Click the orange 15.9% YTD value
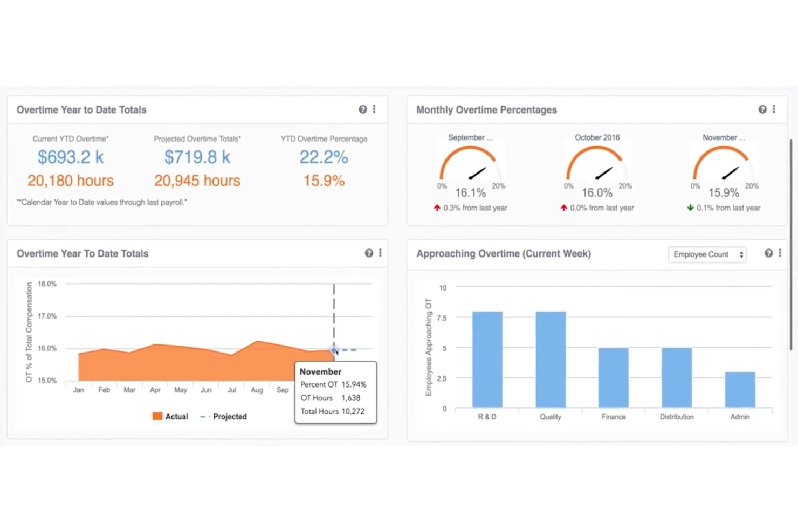Screen dimensions: 798x532 pyautogui.click(x=324, y=181)
